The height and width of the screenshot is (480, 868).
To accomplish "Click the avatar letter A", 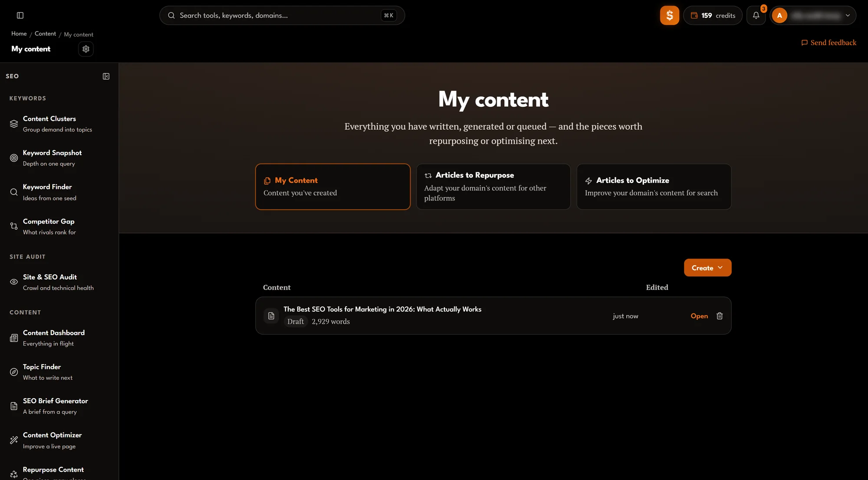I will tap(779, 15).
